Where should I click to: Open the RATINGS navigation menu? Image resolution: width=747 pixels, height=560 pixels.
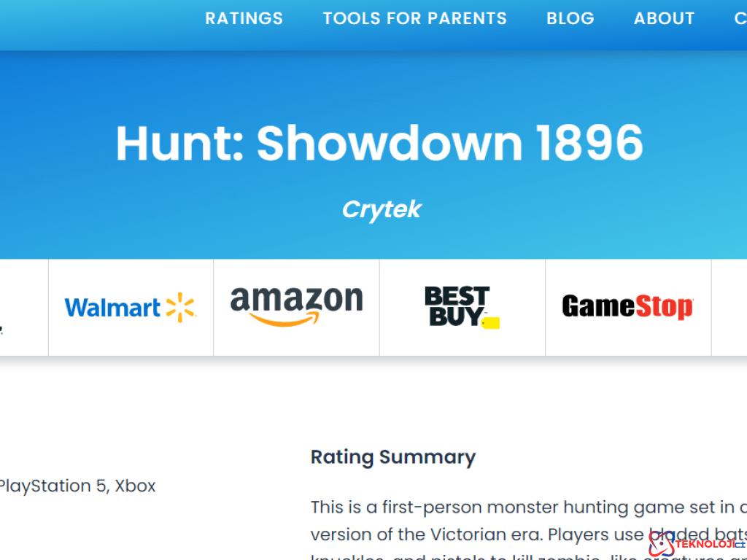[244, 18]
